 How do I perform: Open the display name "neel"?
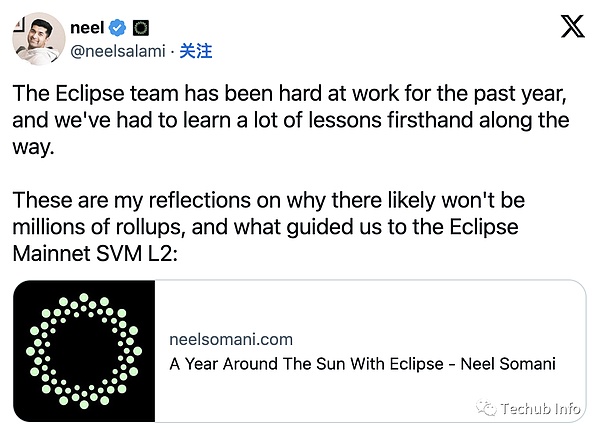[x=87, y=27]
